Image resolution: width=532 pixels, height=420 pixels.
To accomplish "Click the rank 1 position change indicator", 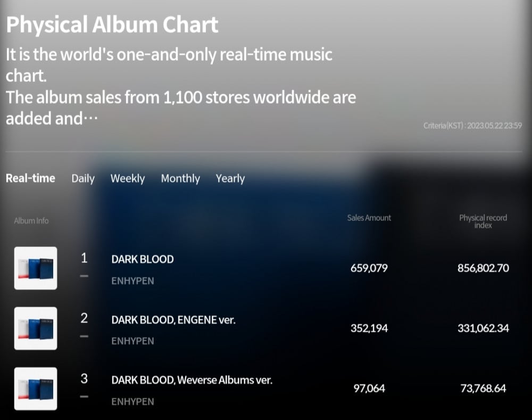I will point(84,276).
